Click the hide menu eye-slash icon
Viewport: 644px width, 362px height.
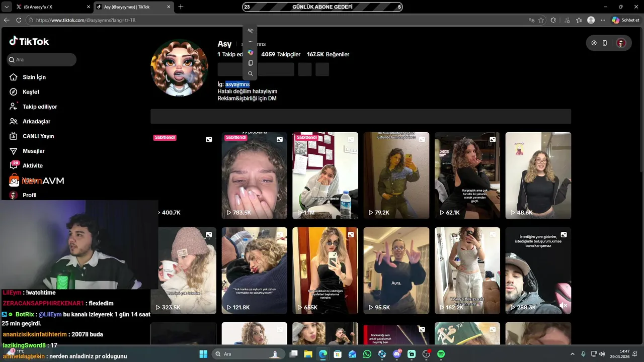click(x=251, y=31)
